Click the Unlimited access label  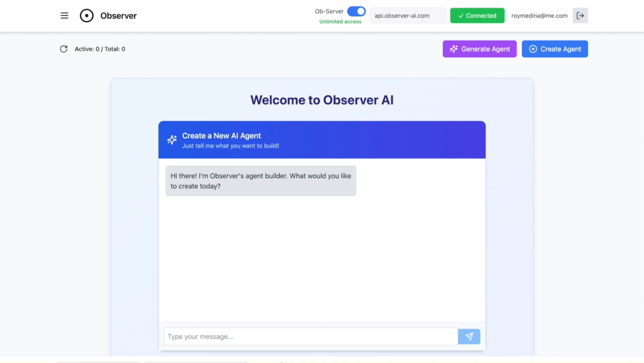340,21
